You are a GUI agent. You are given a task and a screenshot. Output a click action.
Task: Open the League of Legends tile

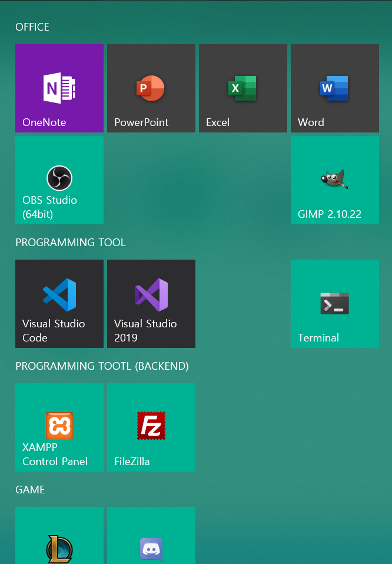pos(59,536)
